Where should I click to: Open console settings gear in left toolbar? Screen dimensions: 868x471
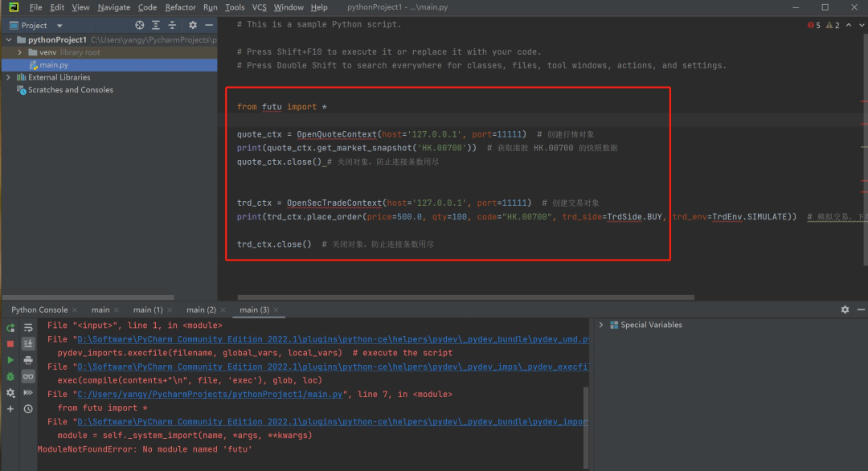click(x=10, y=392)
